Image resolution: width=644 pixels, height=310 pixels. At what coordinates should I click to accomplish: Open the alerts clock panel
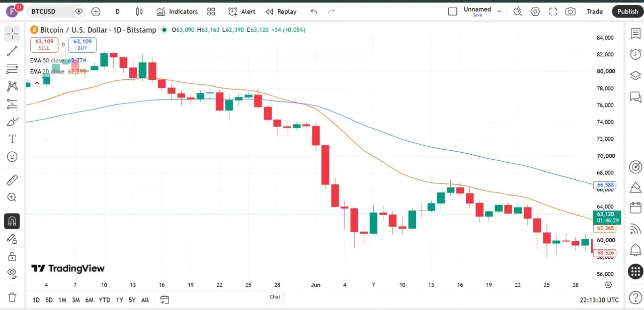pyautogui.click(x=635, y=54)
